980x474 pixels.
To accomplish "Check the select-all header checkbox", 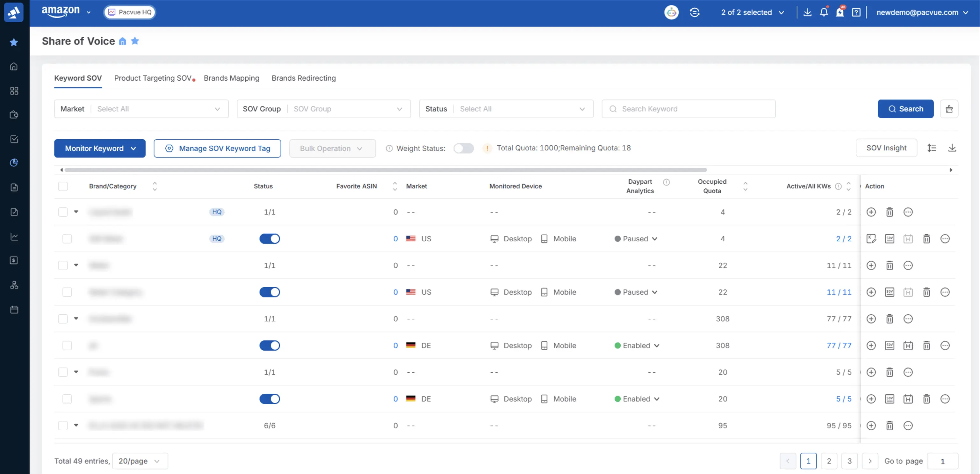I will pyautogui.click(x=63, y=186).
